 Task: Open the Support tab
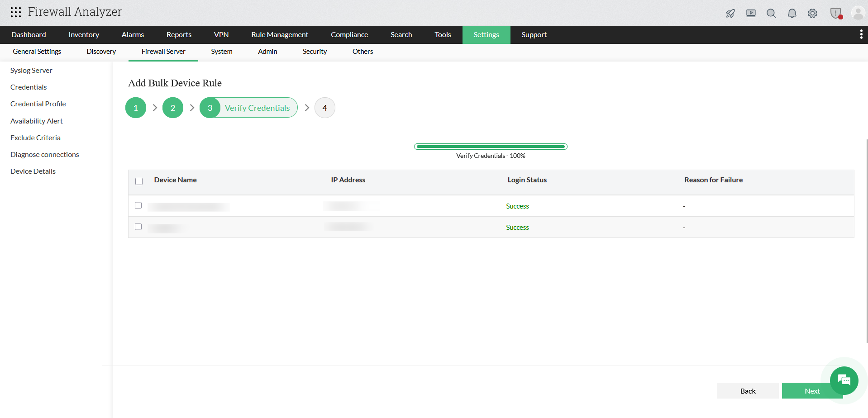pos(534,35)
